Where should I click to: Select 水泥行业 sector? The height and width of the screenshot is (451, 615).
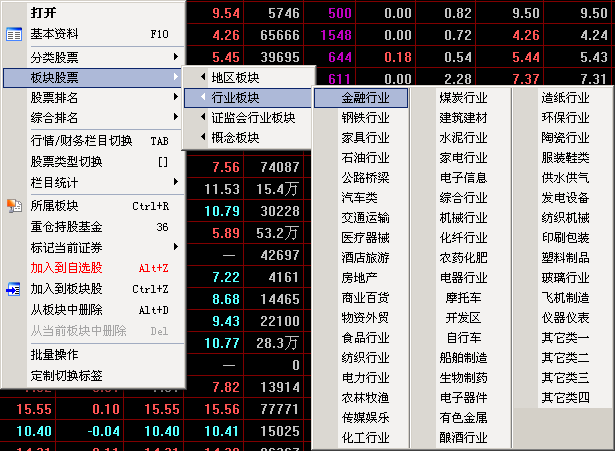click(x=463, y=138)
